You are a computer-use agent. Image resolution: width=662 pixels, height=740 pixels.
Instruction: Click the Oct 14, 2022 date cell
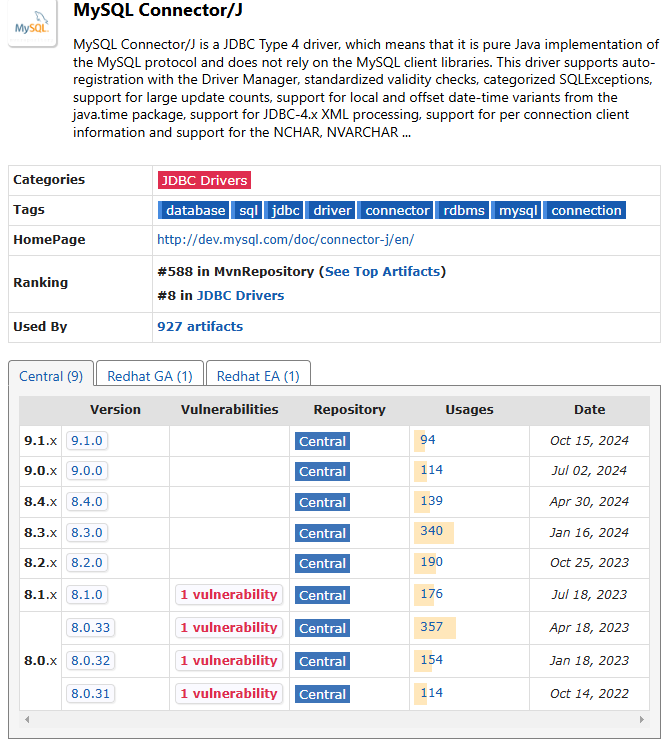tap(589, 694)
